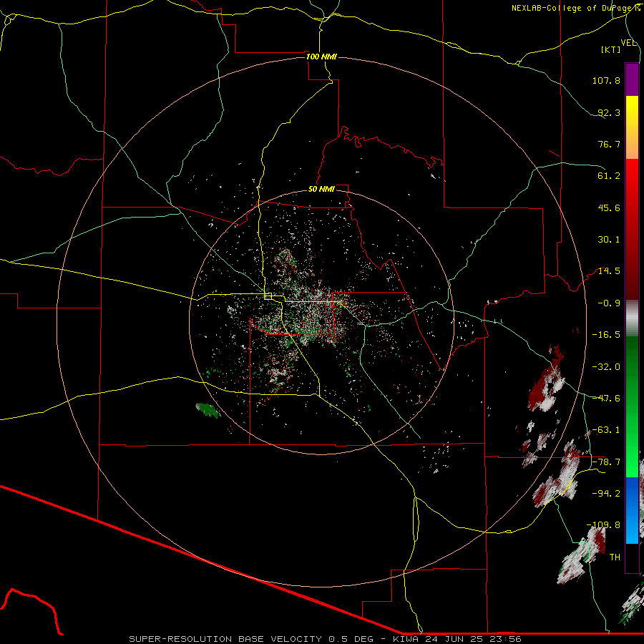
Task: Click the 100 NMI range ring label
Action: 321,57
